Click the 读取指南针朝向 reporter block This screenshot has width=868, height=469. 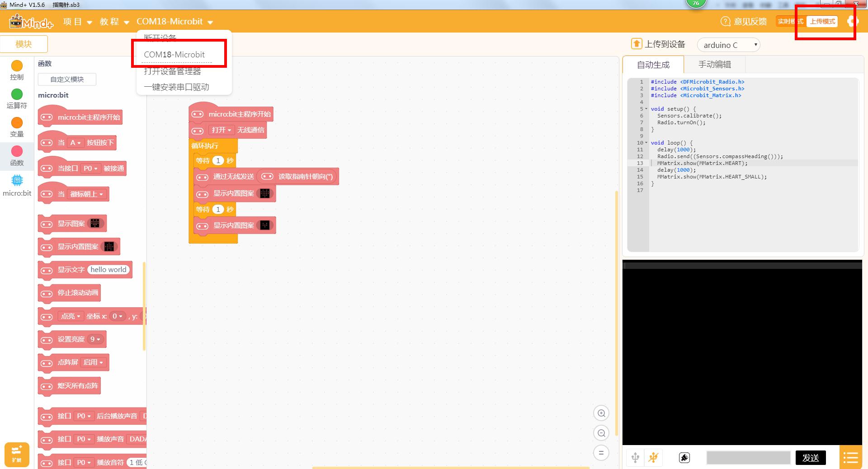[x=297, y=177]
